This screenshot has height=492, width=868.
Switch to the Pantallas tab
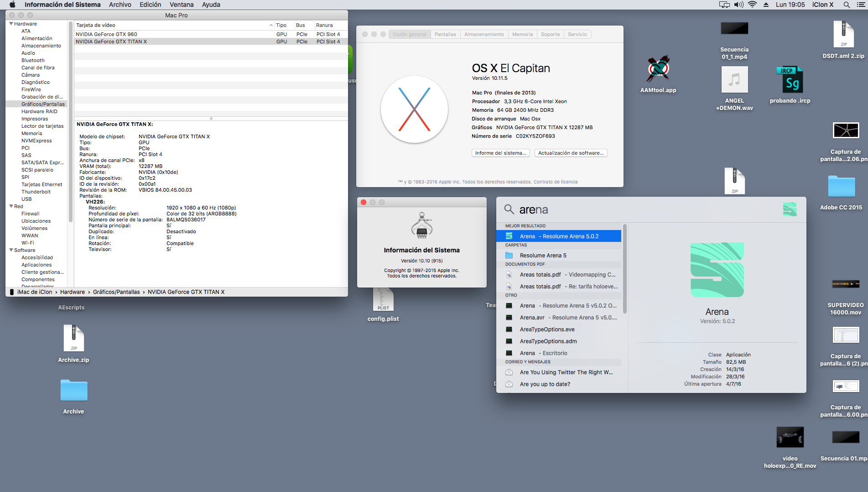445,34
